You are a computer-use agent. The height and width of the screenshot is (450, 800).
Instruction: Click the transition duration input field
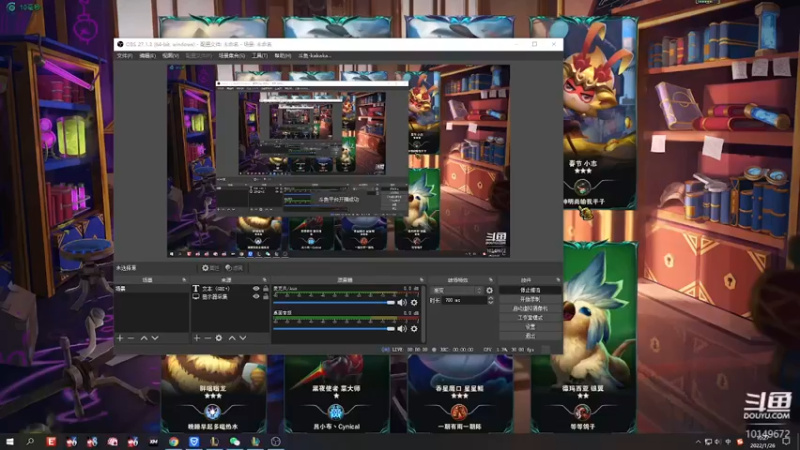pos(465,301)
